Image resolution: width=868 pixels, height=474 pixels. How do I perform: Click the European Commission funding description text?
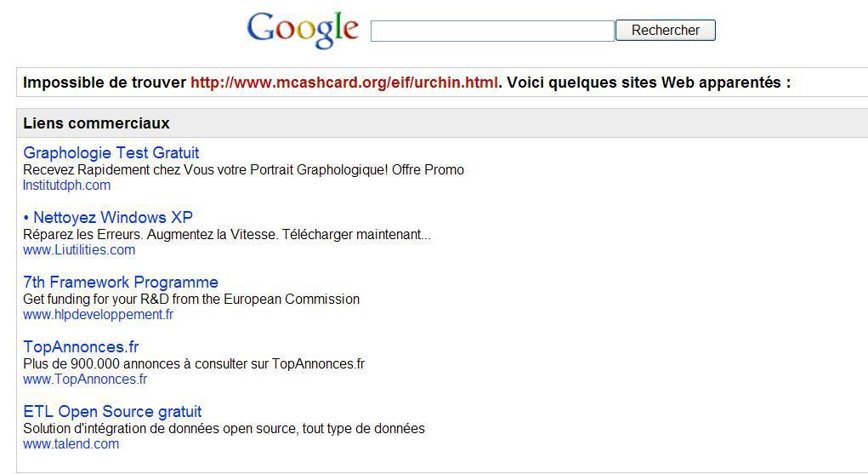(191, 300)
